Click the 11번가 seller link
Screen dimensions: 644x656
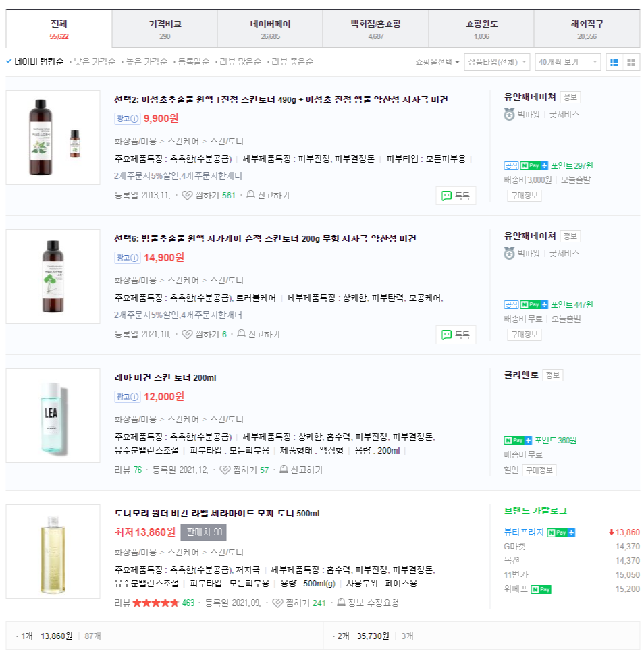(x=516, y=575)
